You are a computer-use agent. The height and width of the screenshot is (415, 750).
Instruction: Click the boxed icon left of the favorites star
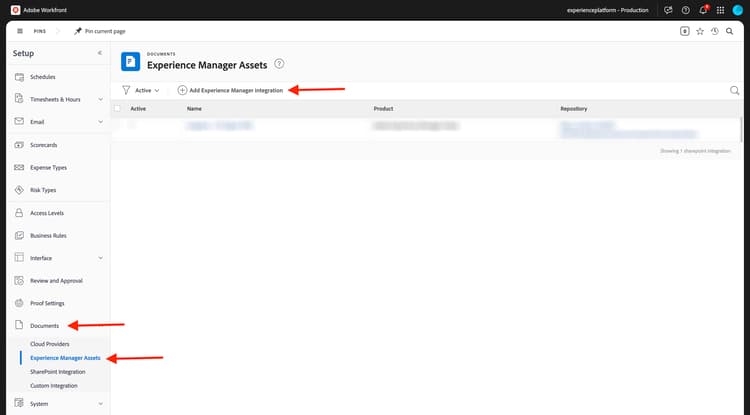point(684,31)
